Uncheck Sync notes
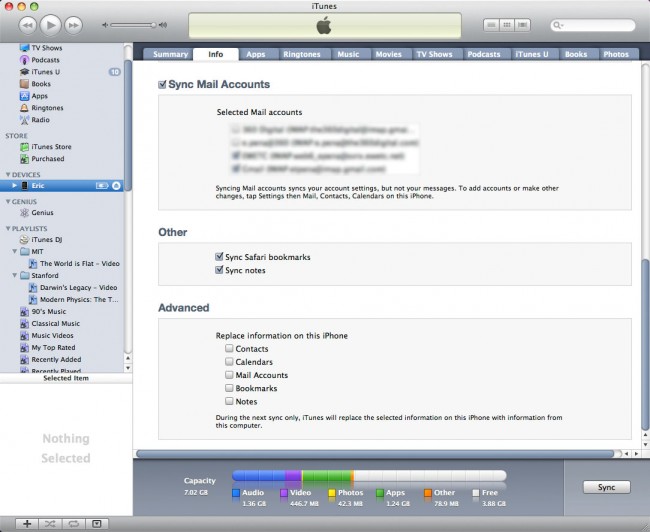Image resolution: width=650 pixels, height=532 pixels. (219, 270)
